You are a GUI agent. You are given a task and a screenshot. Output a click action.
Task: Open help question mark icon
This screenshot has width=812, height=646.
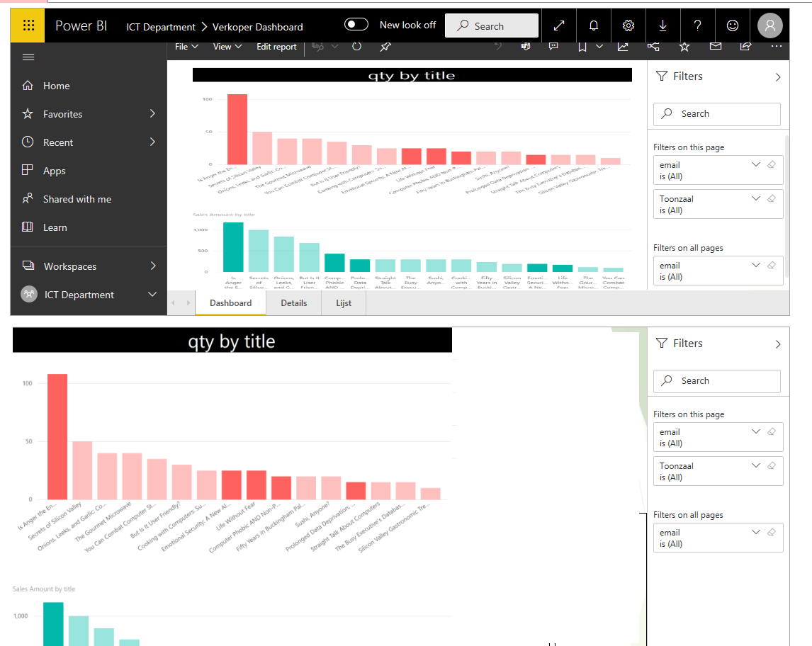[697, 25]
